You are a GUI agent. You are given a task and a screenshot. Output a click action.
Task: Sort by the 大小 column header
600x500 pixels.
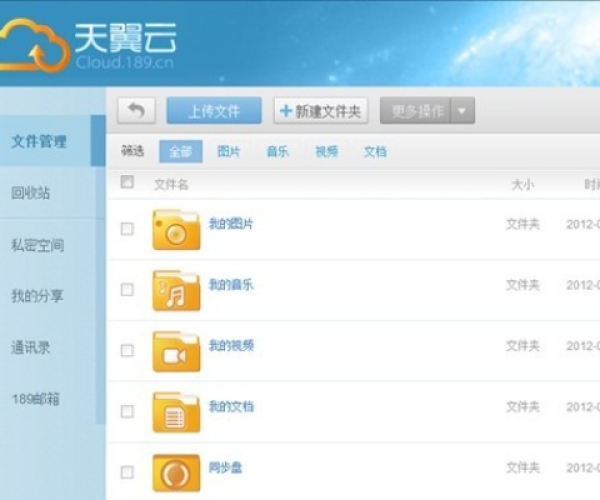523,185
